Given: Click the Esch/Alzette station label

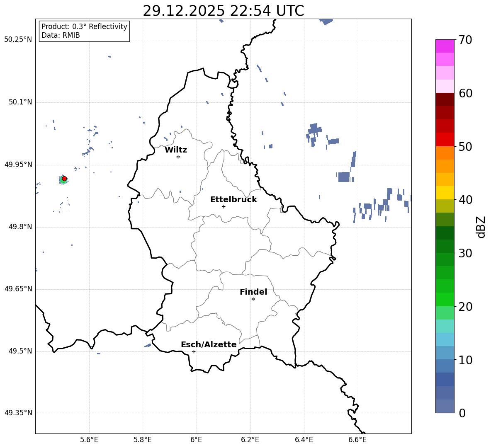Looking at the screenshot, I should pos(209,344).
